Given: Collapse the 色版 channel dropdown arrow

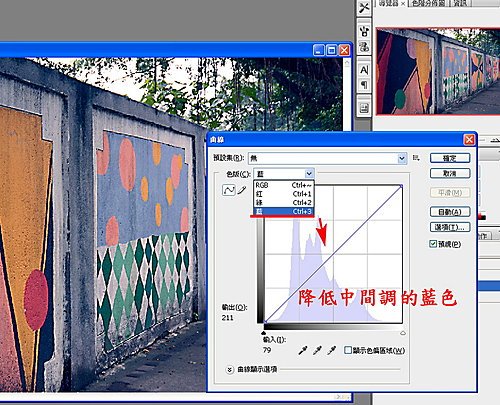Looking at the screenshot, I should (x=309, y=174).
